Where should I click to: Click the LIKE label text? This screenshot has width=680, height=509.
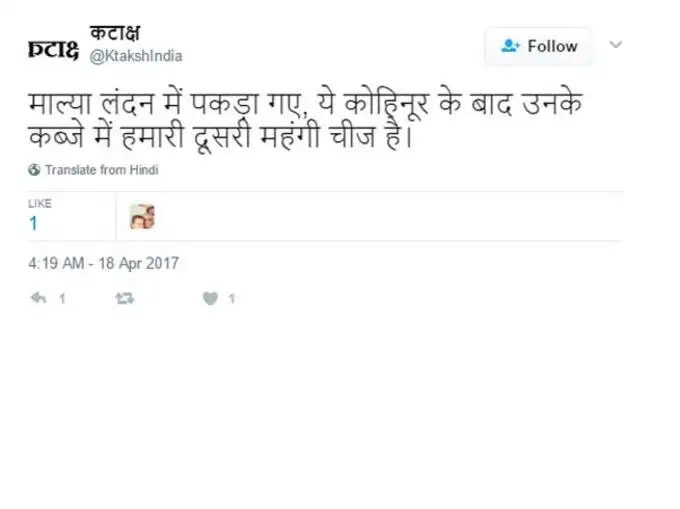pyautogui.click(x=40, y=203)
